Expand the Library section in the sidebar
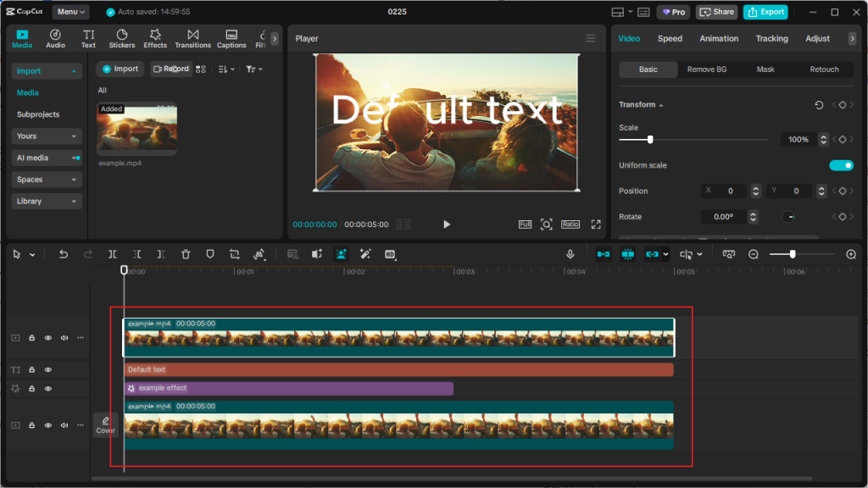The width and height of the screenshot is (868, 488). coord(46,201)
